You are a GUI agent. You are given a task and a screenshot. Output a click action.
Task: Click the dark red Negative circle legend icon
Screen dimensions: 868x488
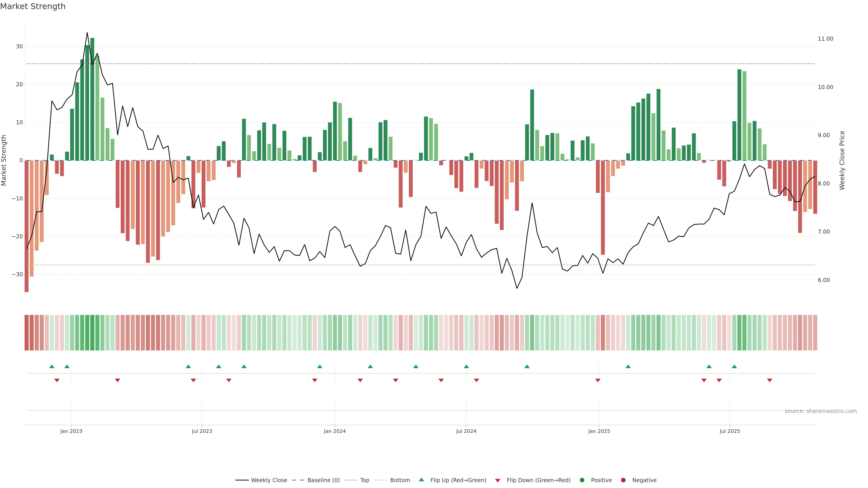click(623, 480)
